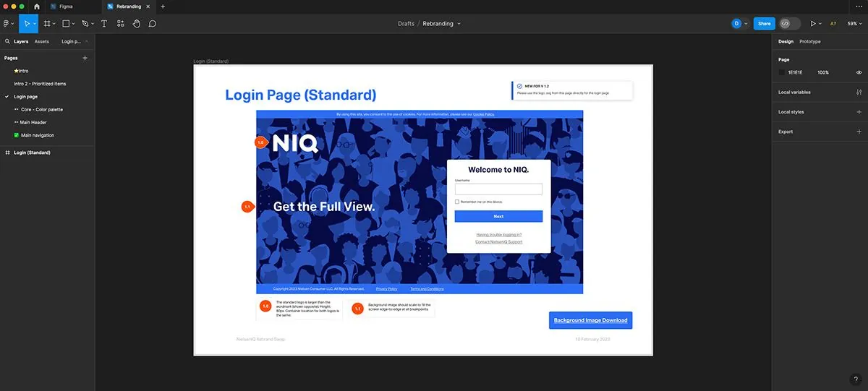Open a new tab with plus icon
This screenshot has height=391, width=868.
point(163,7)
